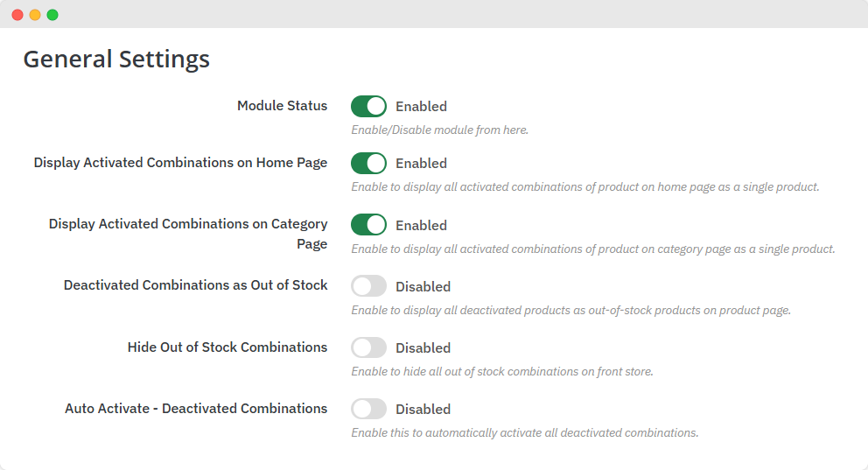Viewport: 868px width, 470px height.
Task: Click the 'Enable/Disable module from here' help text
Action: [439, 130]
